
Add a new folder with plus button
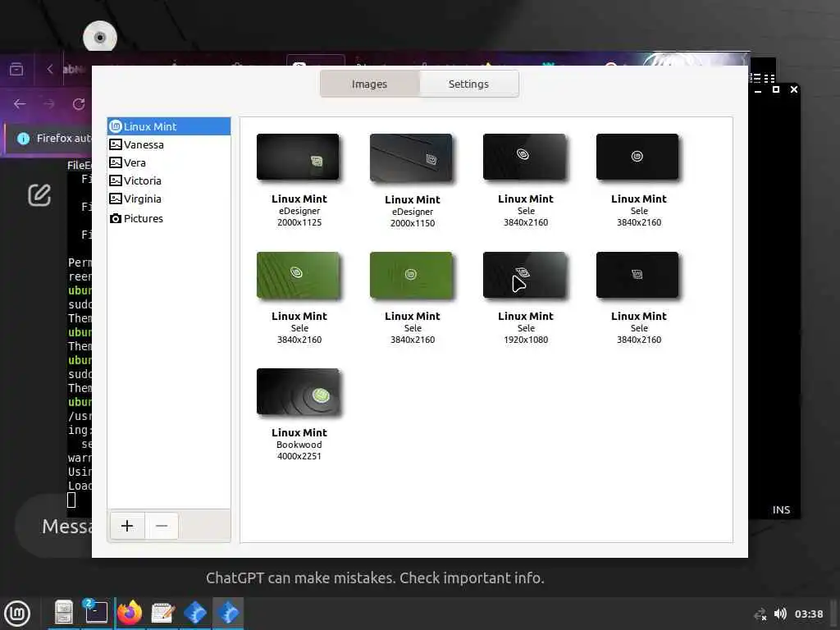point(127,526)
